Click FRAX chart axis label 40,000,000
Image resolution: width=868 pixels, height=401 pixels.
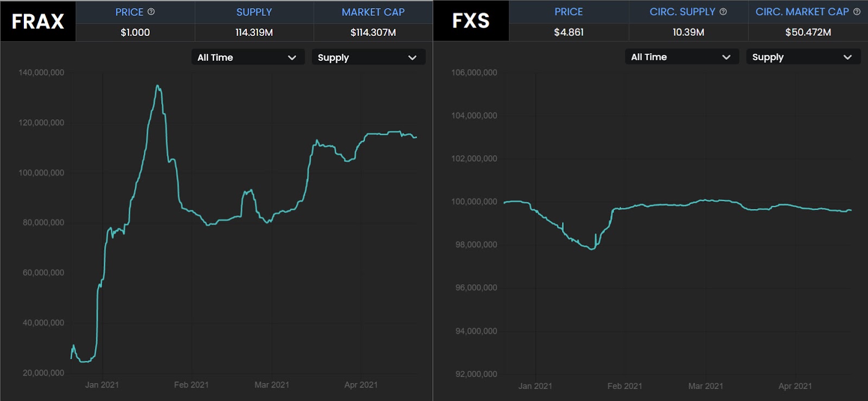pos(43,322)
